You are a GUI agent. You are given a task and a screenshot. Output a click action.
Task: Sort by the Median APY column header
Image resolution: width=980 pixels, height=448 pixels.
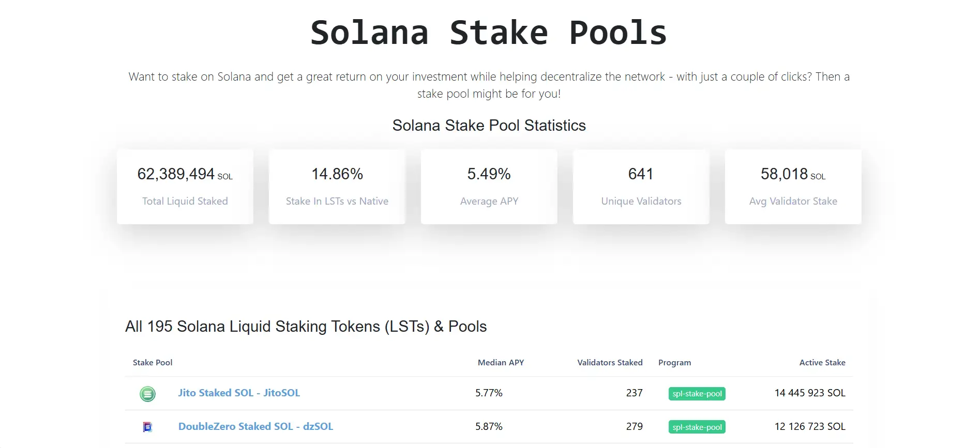pyautogui.click(x=501, y=363)
